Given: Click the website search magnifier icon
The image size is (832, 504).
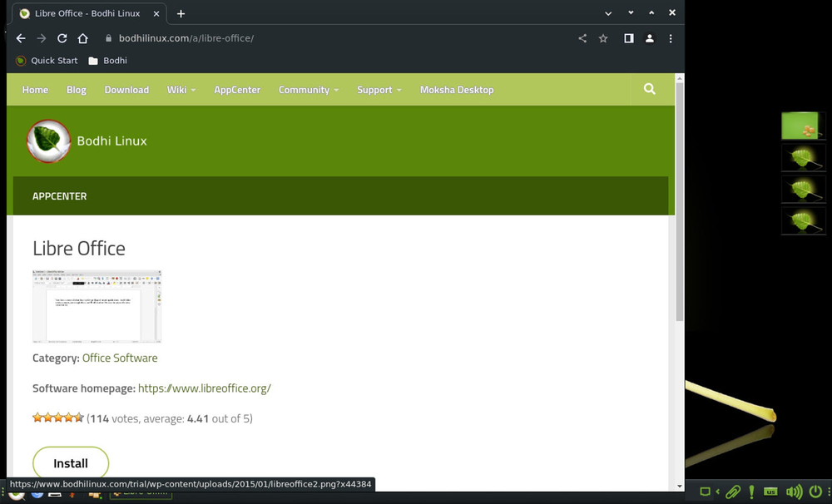Looking at the screenshot, I should [x=650, y=89].
